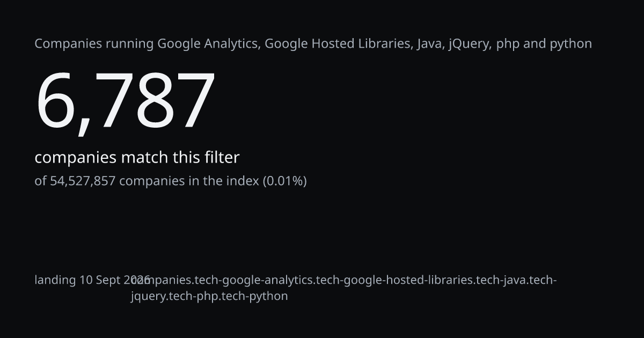Select the "Google Analytics" text in the heading
Screen dimensions: 644x338
pos(209,44)
